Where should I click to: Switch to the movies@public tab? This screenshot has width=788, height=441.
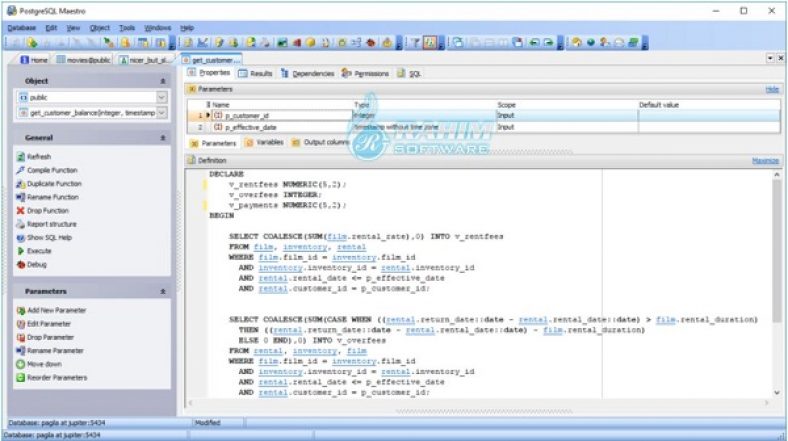pyautogui.click(x=83, y=60)
